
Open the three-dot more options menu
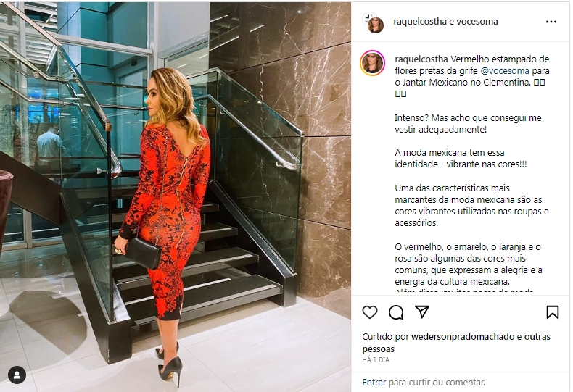click(x=551, y=22)
